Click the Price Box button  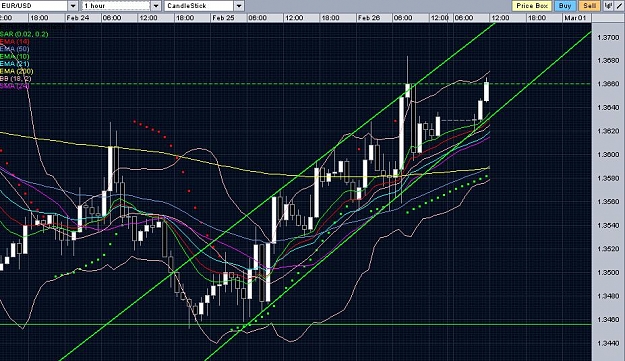pos(532,6)
